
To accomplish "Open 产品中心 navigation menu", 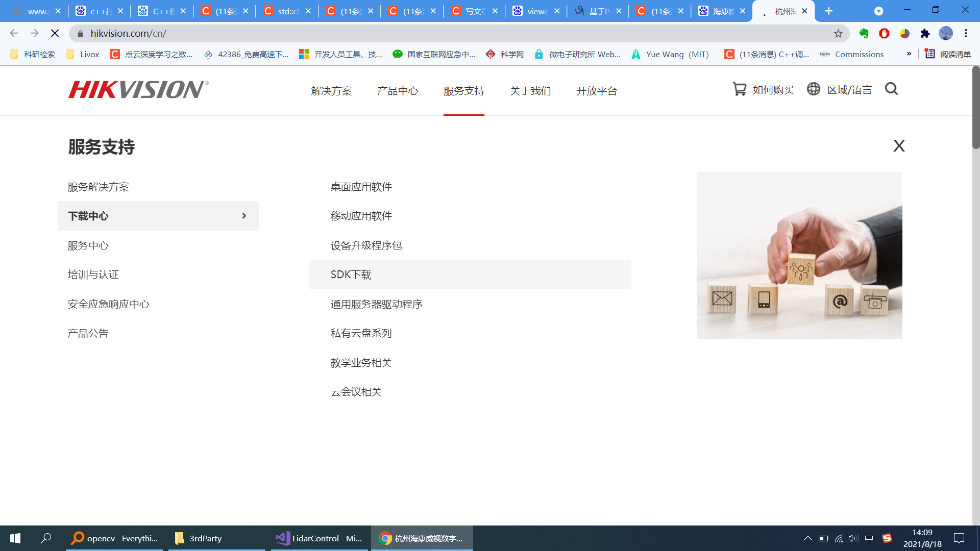I will 398,91.
